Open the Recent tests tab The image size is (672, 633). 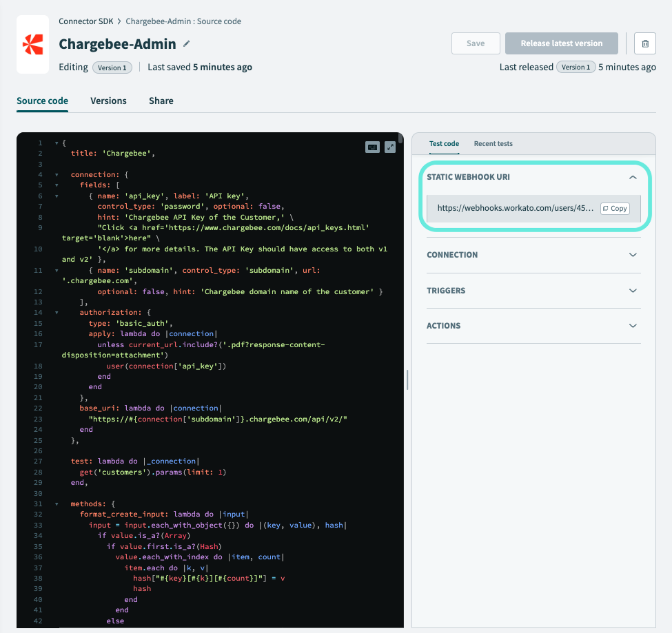click(x=493, y=144)
